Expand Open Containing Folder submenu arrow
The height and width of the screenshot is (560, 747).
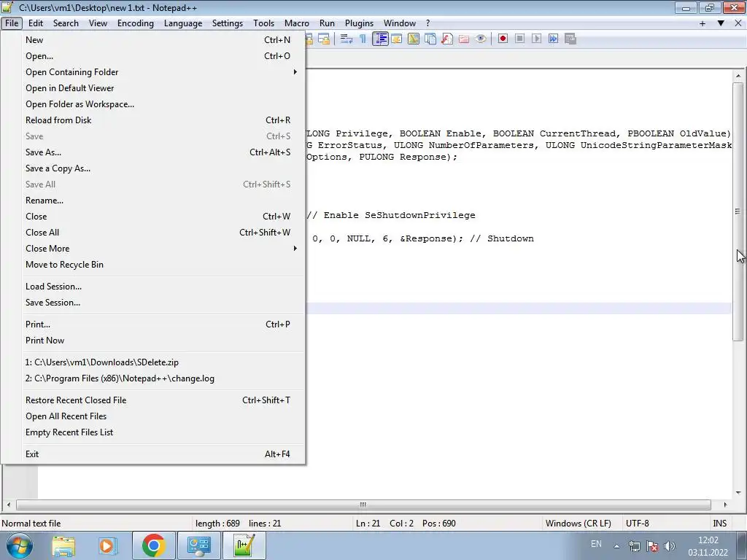295,72
